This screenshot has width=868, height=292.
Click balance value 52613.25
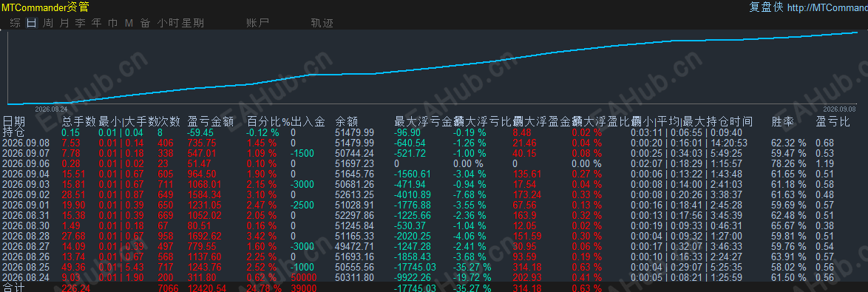354,194
